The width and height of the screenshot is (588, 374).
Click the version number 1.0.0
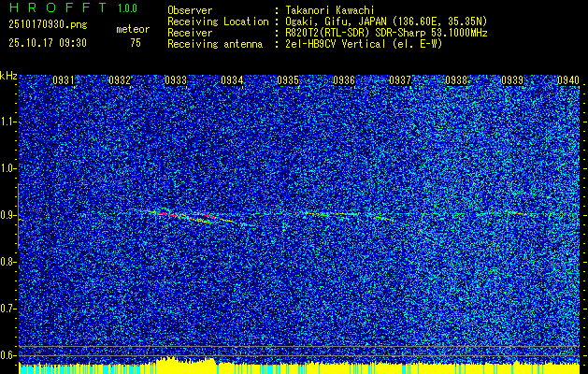(x=127, y=7)
